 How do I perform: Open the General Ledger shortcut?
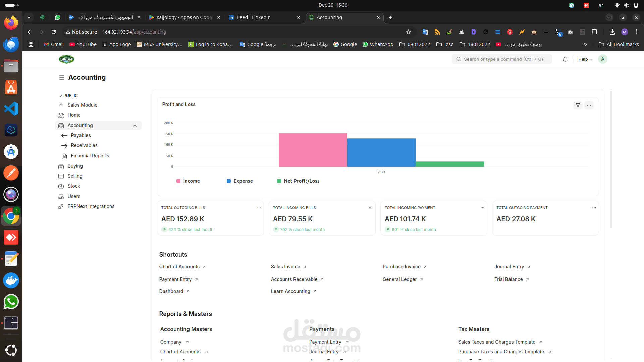(399, 279)
